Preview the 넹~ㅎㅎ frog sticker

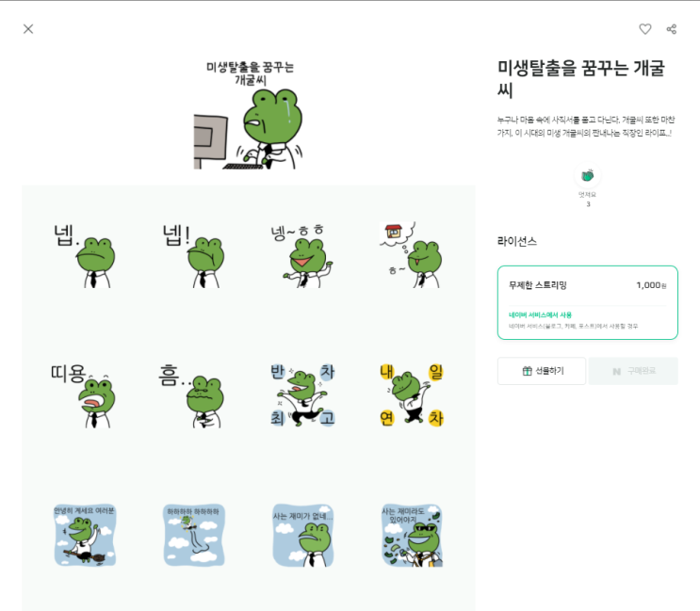pyautogui.click(x=303, y=255)
